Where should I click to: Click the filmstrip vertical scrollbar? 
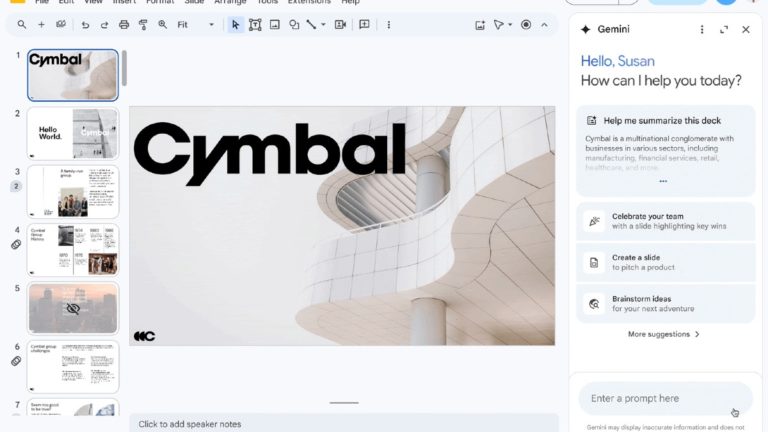click(124, 69)
